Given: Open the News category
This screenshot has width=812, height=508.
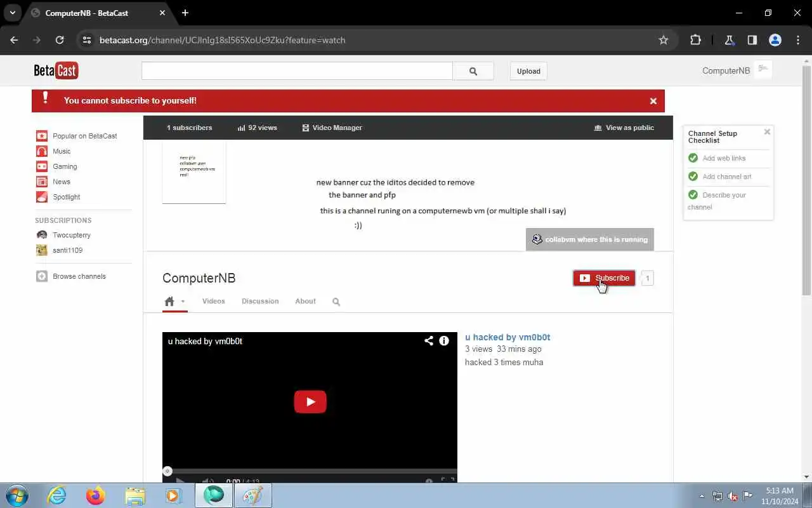Looking at the screenshot, I should [62, 182].
